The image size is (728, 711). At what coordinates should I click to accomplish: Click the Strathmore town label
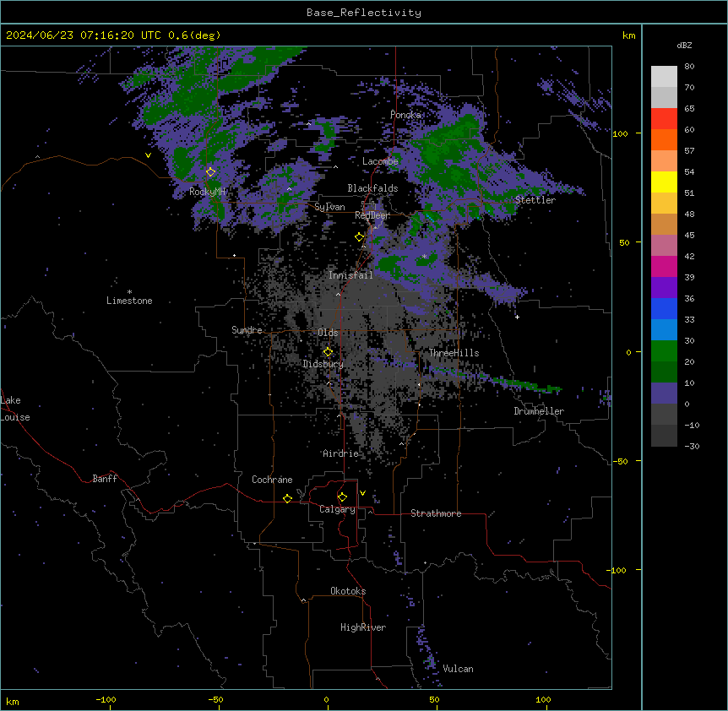[x=436, y=513]
